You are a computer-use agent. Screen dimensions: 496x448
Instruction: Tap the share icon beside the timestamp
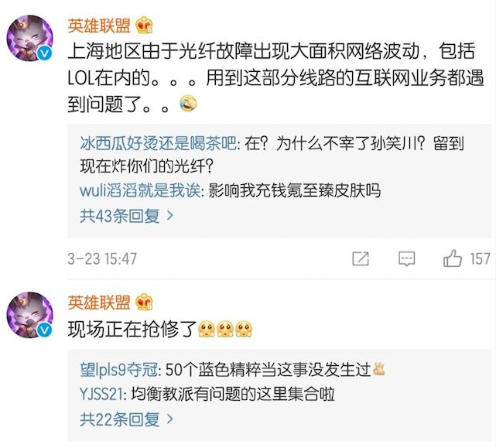(x=361, y=258)
